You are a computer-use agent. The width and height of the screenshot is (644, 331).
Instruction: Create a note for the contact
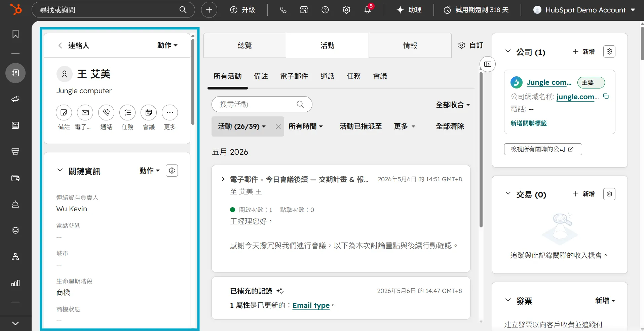[64, 113]
